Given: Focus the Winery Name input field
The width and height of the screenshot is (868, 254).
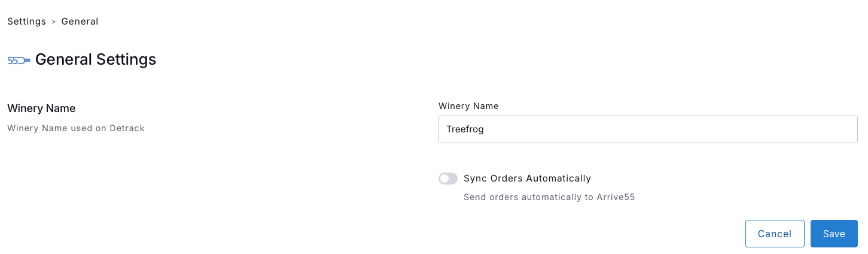Looking at the screenshot, I should [648, 129].
